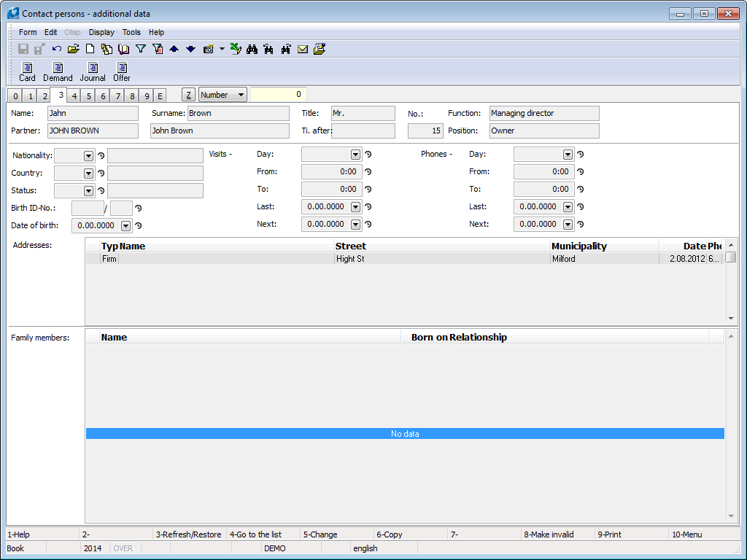Switch to tab 9
This screenshot has width=747, height=560.
[x=147, y=96]
